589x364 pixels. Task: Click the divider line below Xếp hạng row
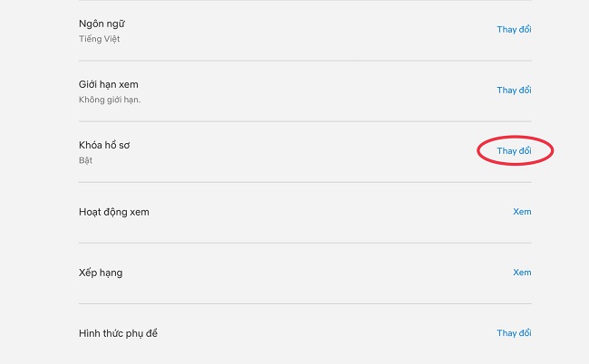click(304, 303)
